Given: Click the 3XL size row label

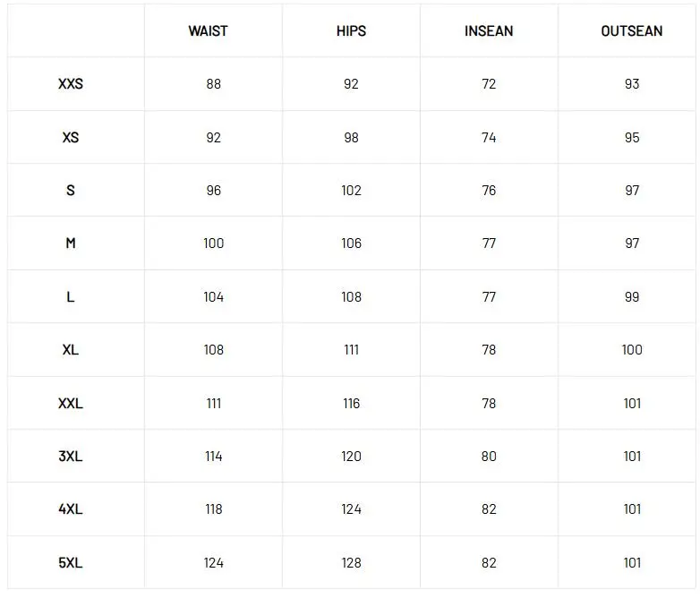Looking at the screenshot, I should click(x=71, y=457).
